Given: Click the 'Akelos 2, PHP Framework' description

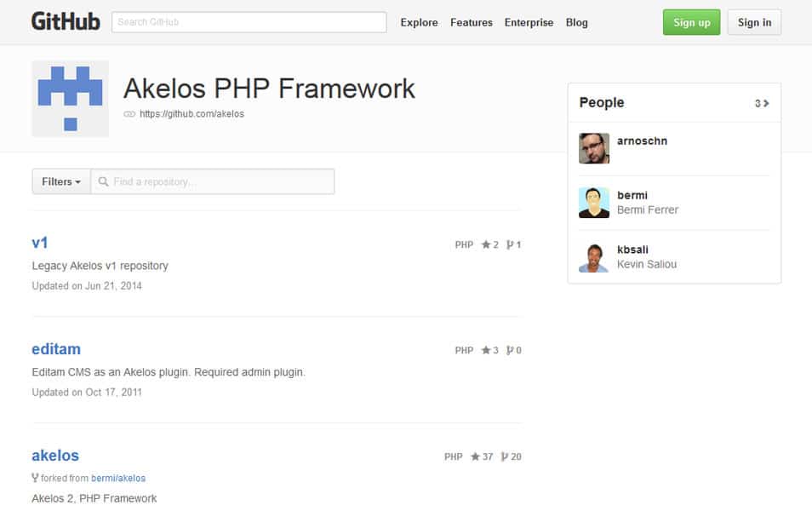Looking at the screenshot, I should pyautogui.click(x=94, y=498).
